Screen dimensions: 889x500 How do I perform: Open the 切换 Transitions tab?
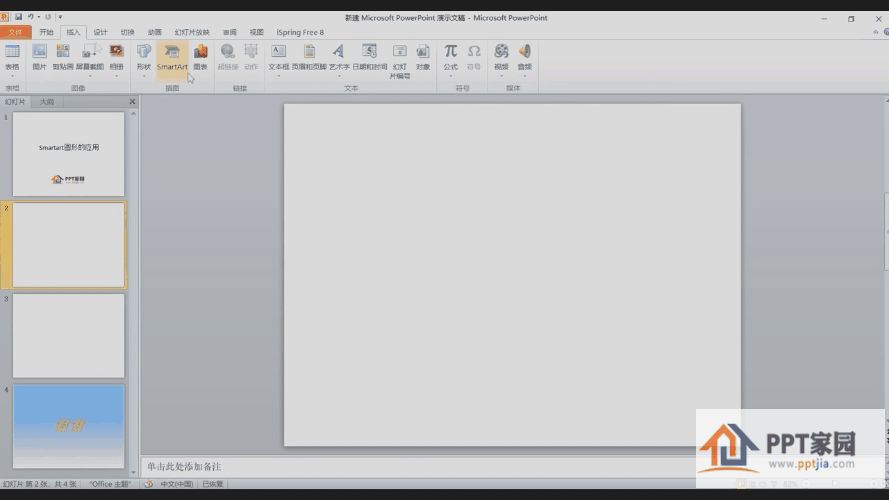pyautogui.click(x=128, y=32)
